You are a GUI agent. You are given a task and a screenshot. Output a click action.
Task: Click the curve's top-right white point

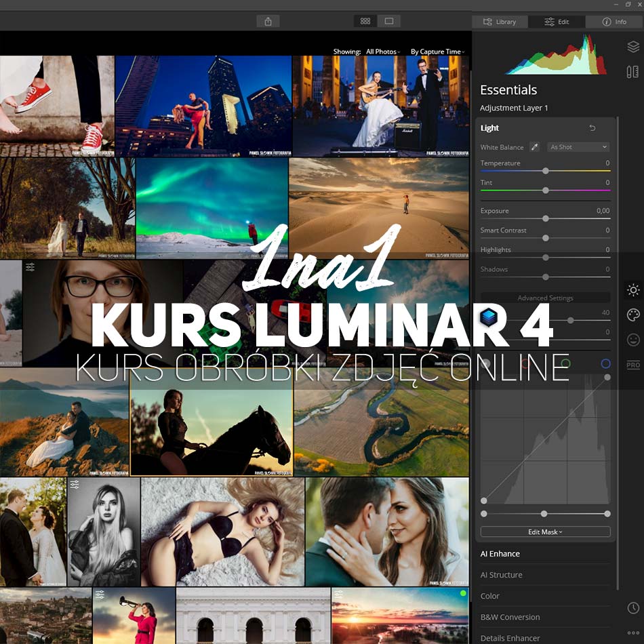tap(607, 377)
